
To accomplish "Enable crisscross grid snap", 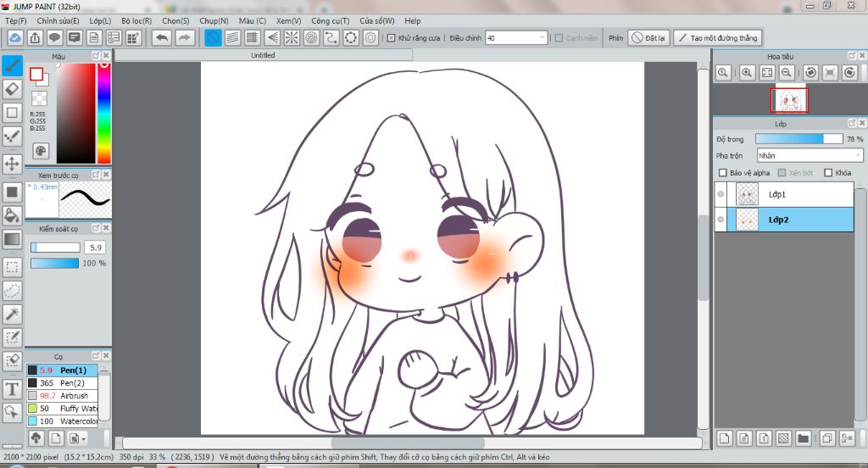I will pos(253,37).
